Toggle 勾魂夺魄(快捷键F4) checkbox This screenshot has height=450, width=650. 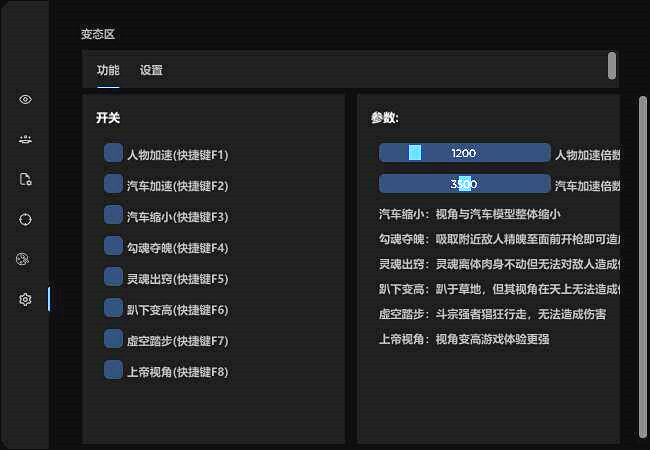(x=113, y=246)
